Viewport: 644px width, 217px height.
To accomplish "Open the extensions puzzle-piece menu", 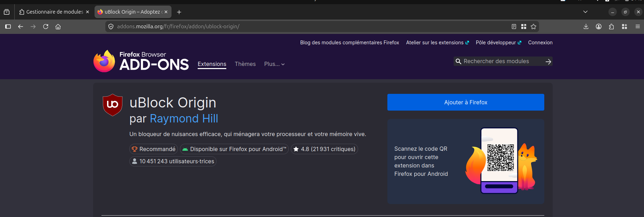I will point(612,27).
